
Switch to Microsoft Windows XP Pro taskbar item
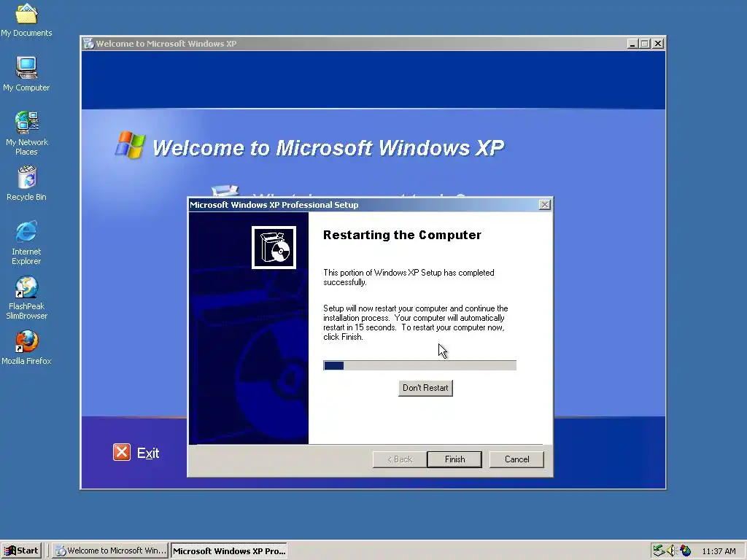[x=229, y=551]
